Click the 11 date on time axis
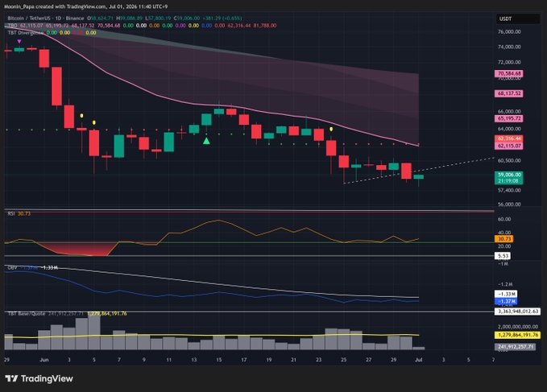The width and height of the screenshot is (547, 392). (169, 360)
